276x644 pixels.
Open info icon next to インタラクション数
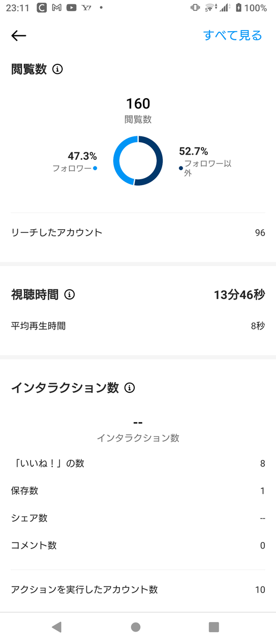pyautogui.click(x=129, y=387)
